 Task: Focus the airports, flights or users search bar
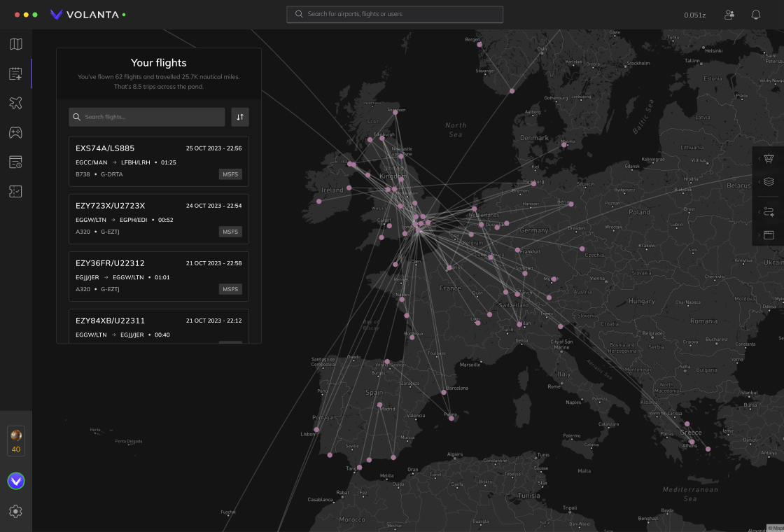click(x=395, y=14)
